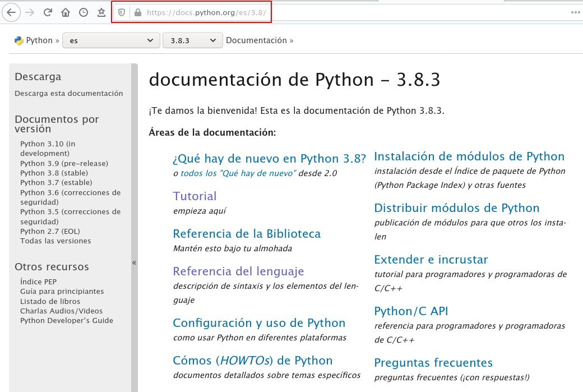Click the page title documentación de Python – 3.8.3
This screenshot has height=392, width=583.
(294, 80)
